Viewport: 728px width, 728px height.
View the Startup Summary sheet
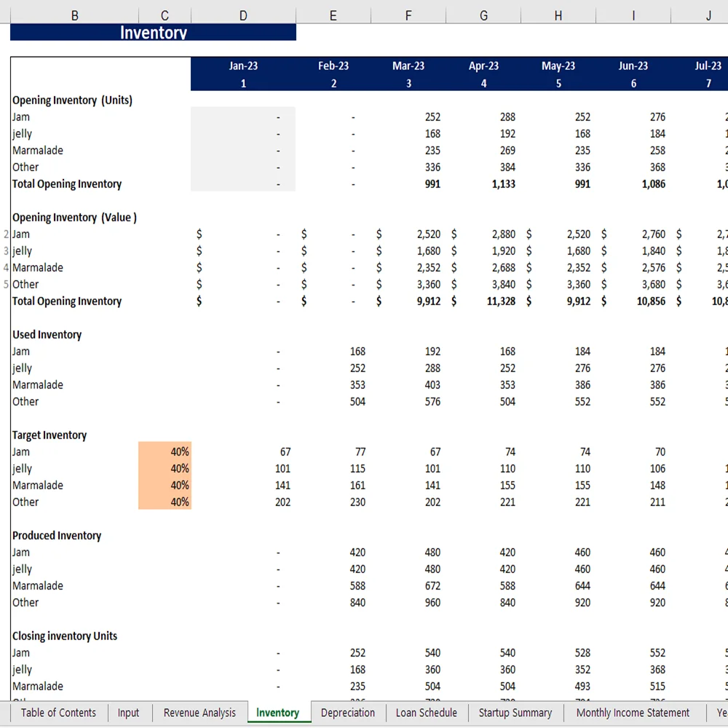(x=515, y=713)
